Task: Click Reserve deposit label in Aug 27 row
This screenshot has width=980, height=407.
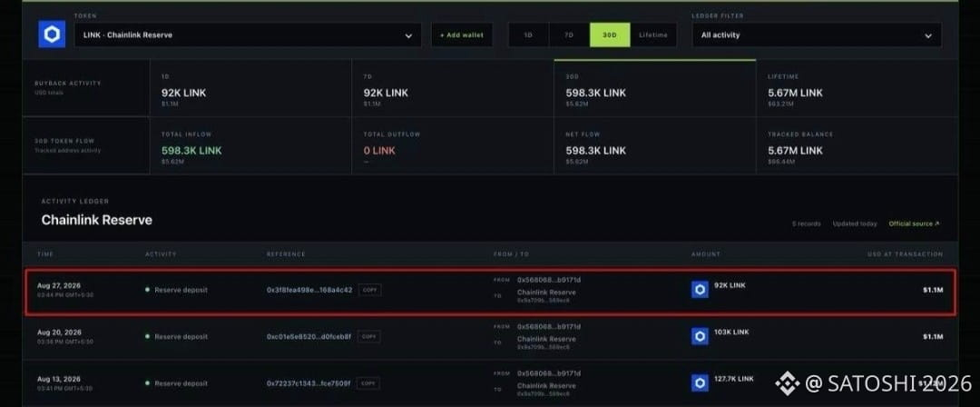Action: pos(181,290)
